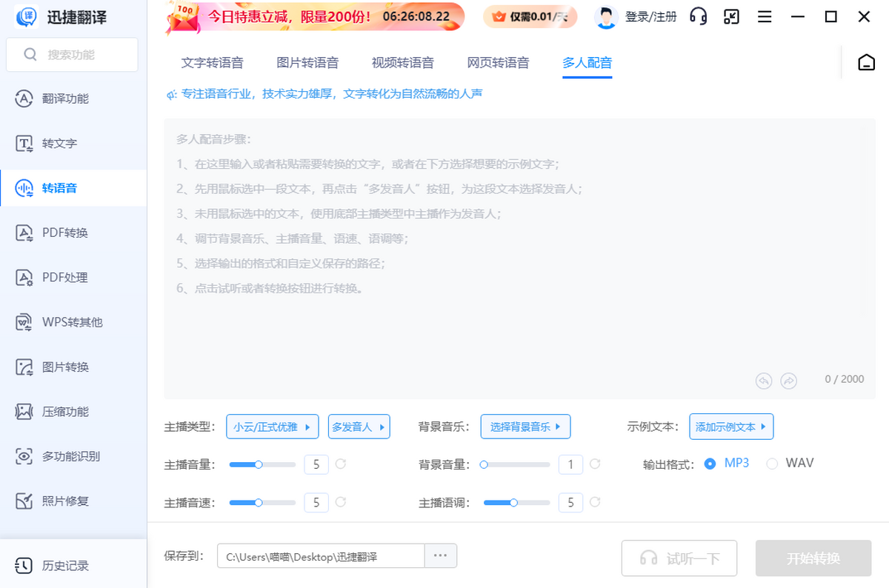Click the 翻译功能 sidebar icon
The height and width of the screenshot is (588, 889).
[24, 98]
